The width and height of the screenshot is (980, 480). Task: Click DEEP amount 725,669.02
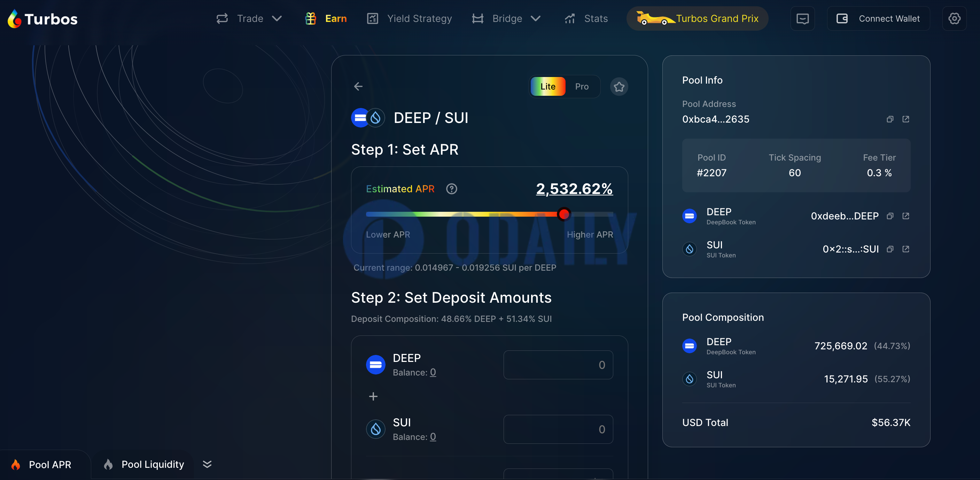(840, 346)
